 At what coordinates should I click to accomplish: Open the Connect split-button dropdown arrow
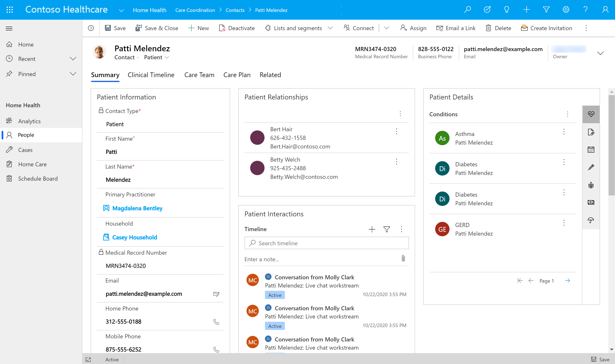[387, 28]
